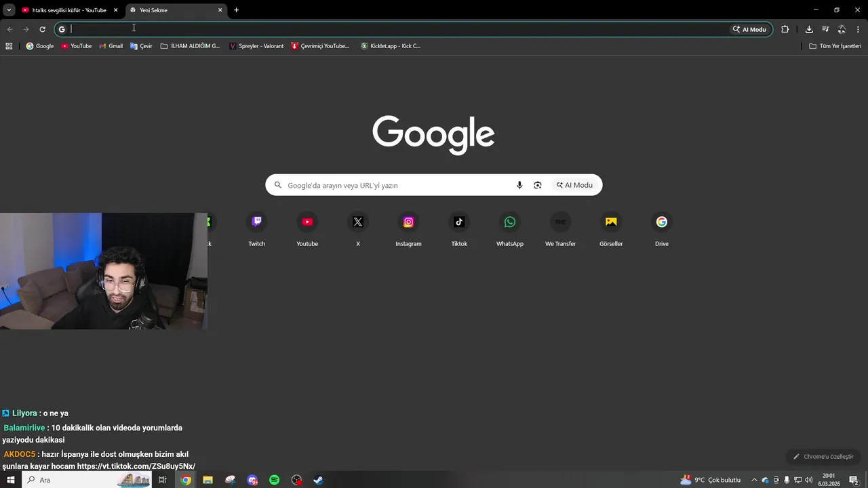The image size is (868, 488).
Task: Open a new tab with plus button
Action: click(236, 10)
